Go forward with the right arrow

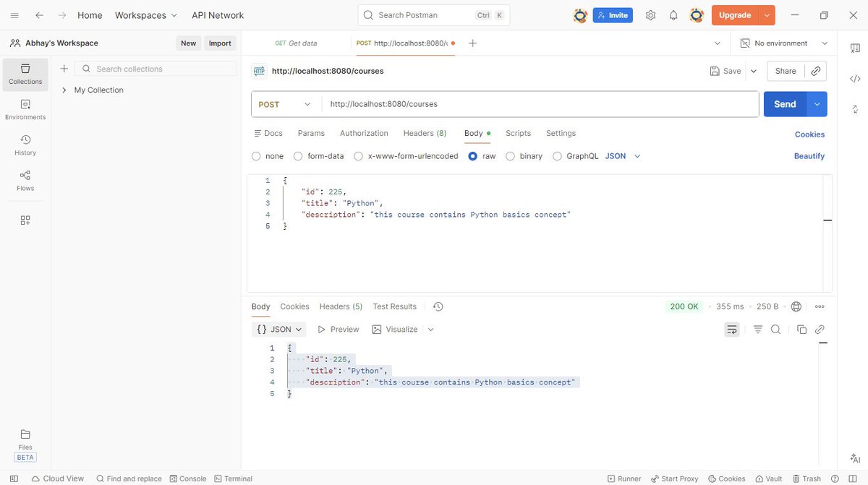[62, 15]
